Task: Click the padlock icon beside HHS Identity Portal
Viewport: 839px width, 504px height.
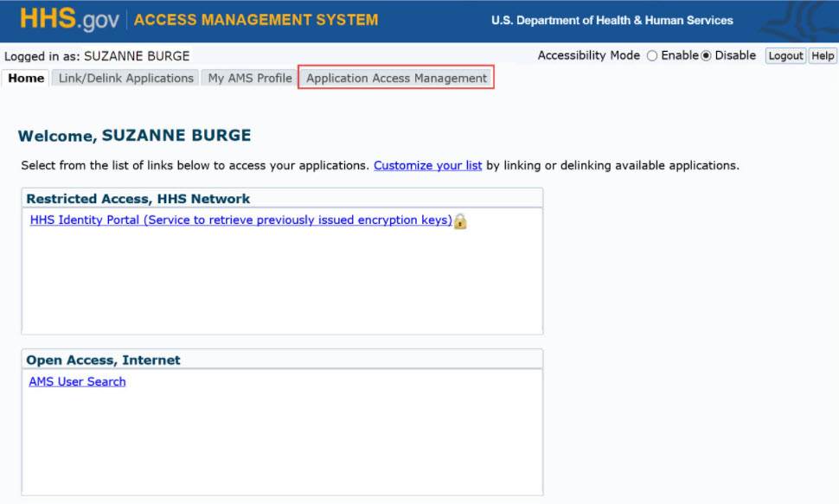Action: pos(460,221)
